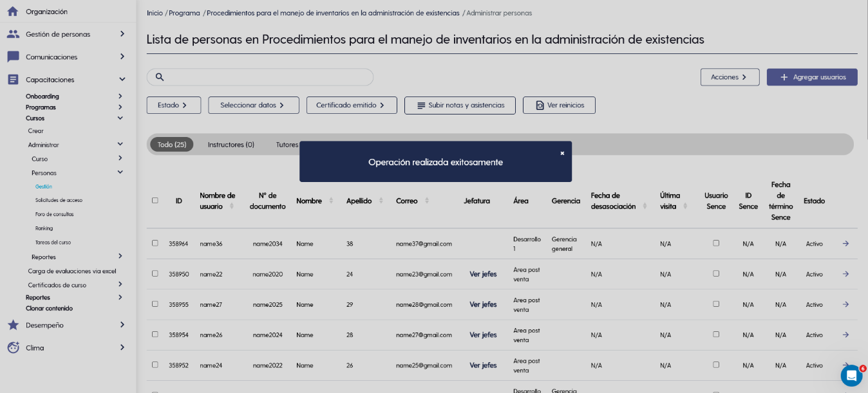Image resolution: width=868 pixels, height=393 pixels.
Task: Click Ver jefes link for name27
Action: [483, 304]
